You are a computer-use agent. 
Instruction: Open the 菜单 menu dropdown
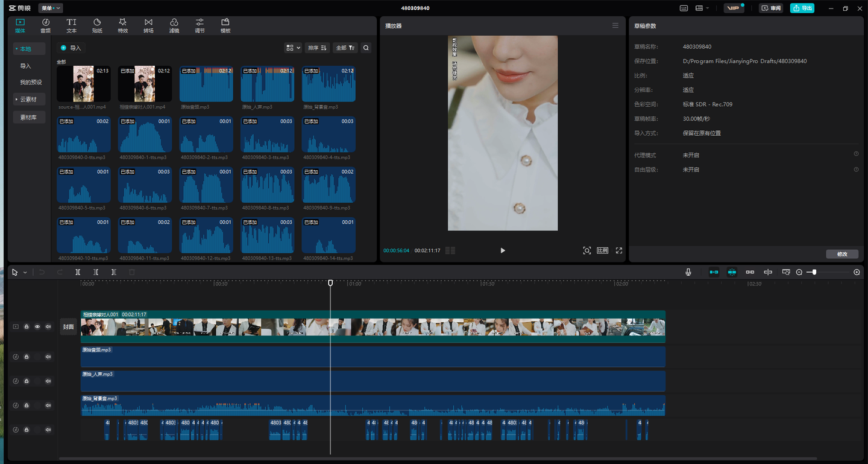51,8
